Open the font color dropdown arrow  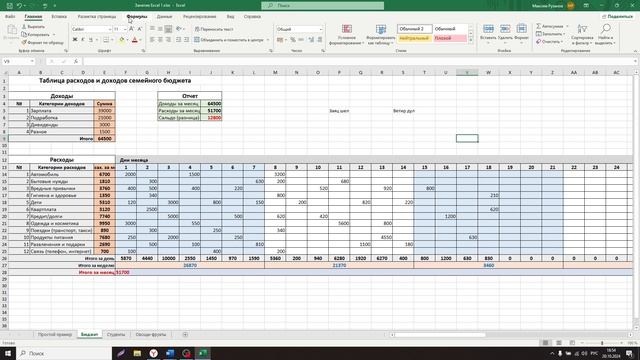pos(140,40)
